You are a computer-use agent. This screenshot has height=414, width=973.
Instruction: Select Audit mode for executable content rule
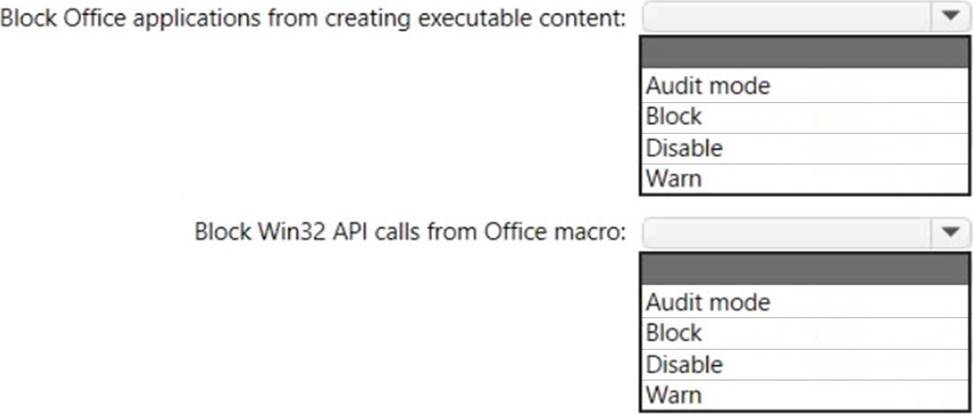pyautogui.click(x=806, y=86)
